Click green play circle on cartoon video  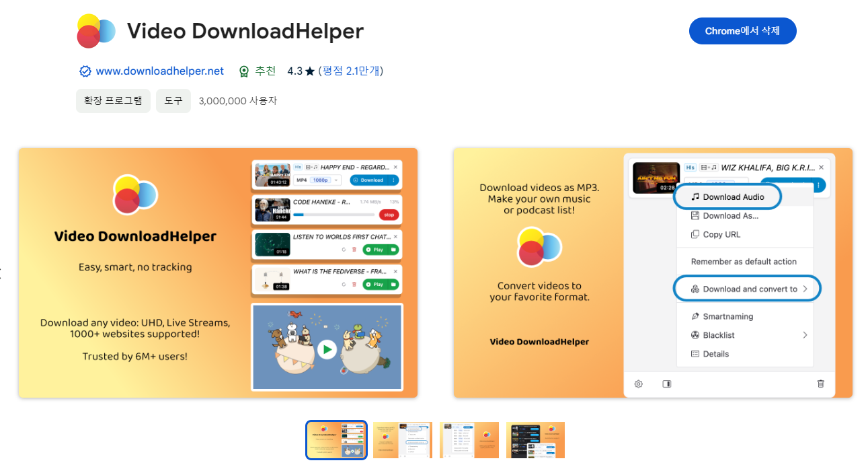click(x=327, y=349)
